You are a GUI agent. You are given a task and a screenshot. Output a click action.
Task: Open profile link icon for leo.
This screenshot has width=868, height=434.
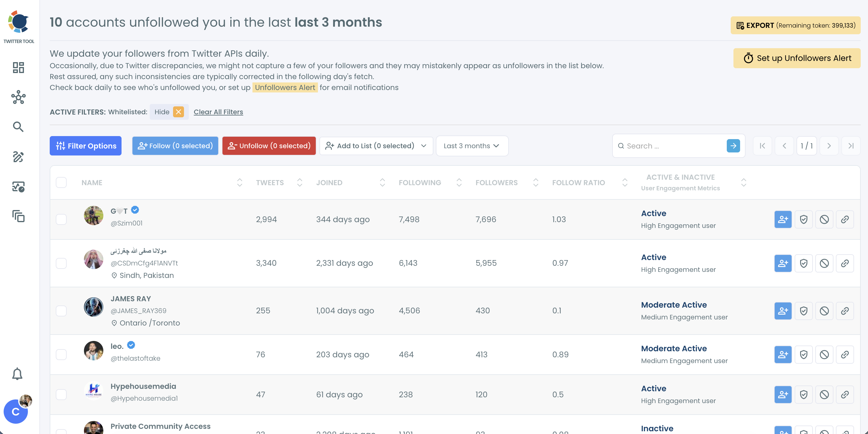(845, 355)
